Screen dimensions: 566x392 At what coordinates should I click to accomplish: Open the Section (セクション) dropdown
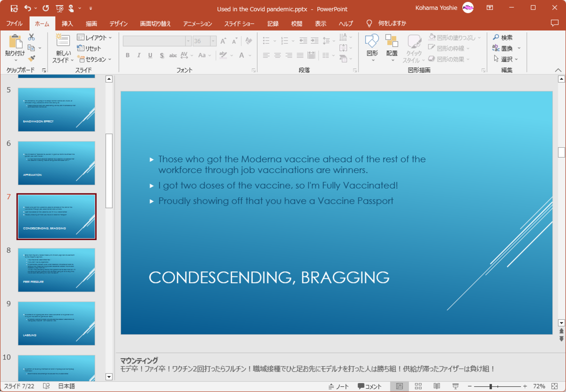coord(94,59)
